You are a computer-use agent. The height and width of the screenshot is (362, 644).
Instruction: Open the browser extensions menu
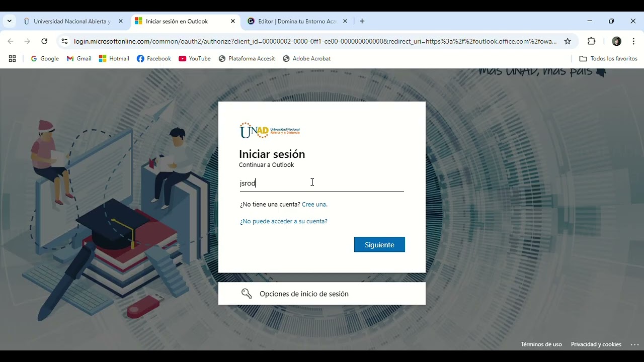click(x=591, y=41)
